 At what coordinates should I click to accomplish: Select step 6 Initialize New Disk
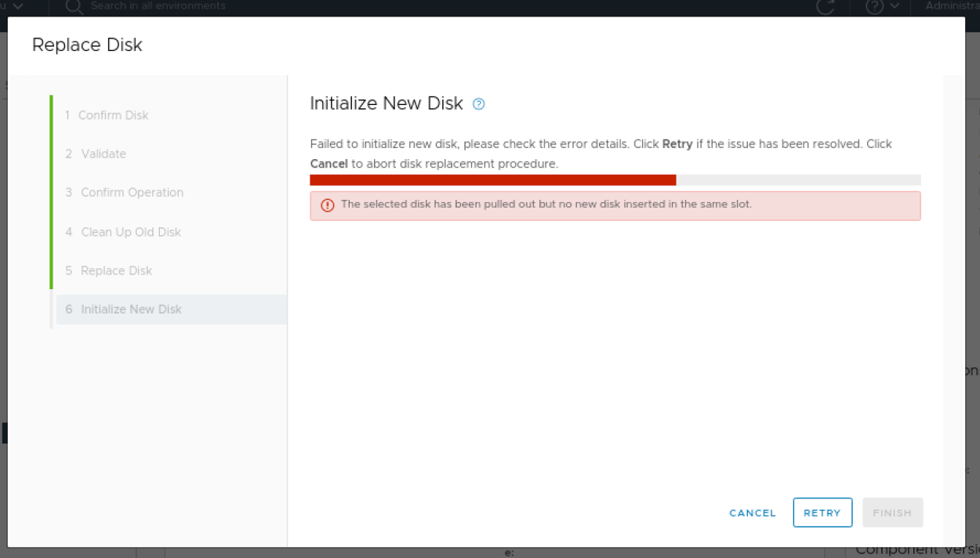point(131,310)
